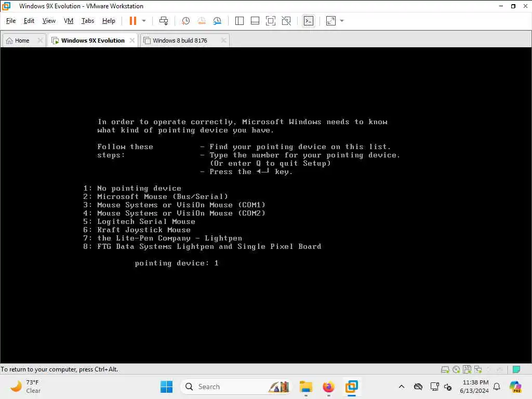Revert the VM to previous snapshot
Screen dimensions: 532x399
click(202, 21)
